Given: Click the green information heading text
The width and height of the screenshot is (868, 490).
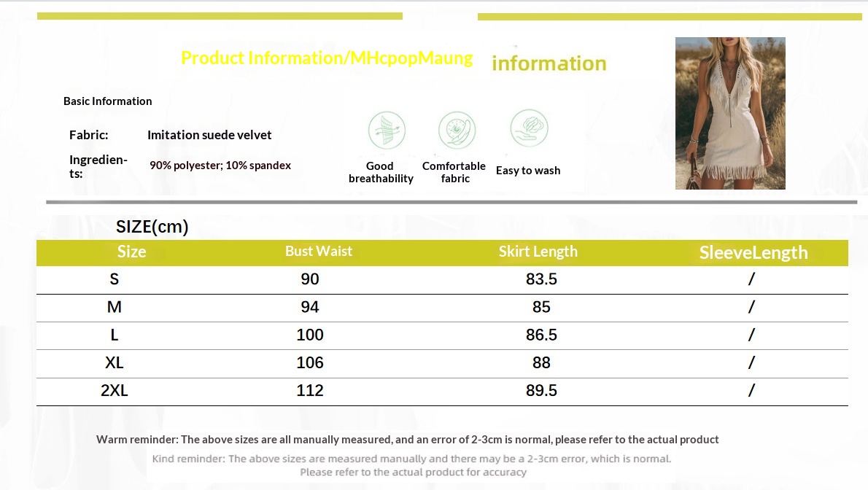Looking at the screenshot, I should point(549,63).
